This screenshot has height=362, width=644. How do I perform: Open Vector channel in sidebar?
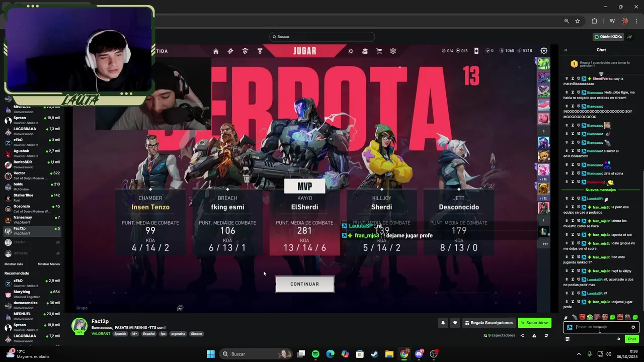click(x=31, y=175)
